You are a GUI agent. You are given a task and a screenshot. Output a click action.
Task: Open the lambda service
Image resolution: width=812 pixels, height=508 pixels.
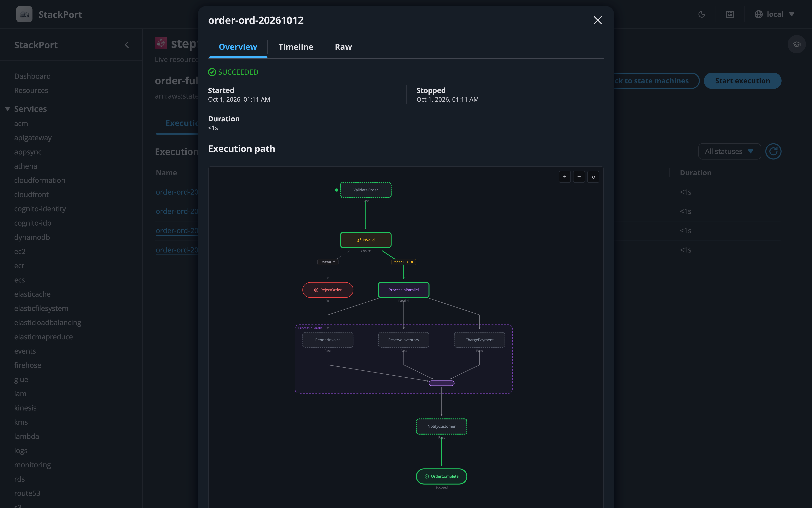click(x=27, y=436)
